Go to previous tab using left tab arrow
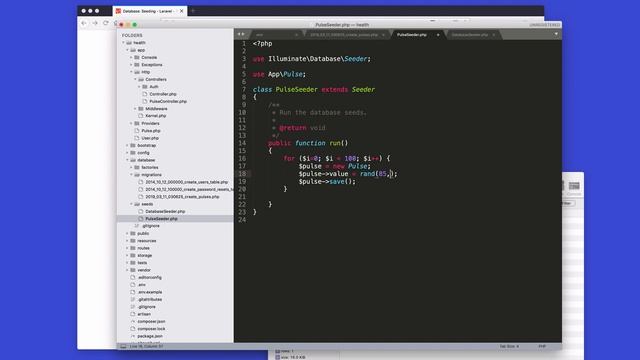640x360 pixels. click(x=239, y=34)
